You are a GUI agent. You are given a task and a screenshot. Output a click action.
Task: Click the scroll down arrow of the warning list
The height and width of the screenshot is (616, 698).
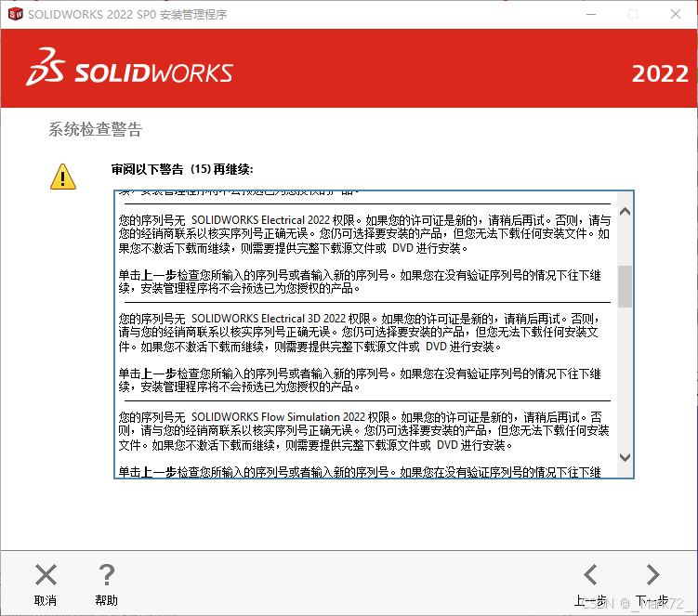625,457
